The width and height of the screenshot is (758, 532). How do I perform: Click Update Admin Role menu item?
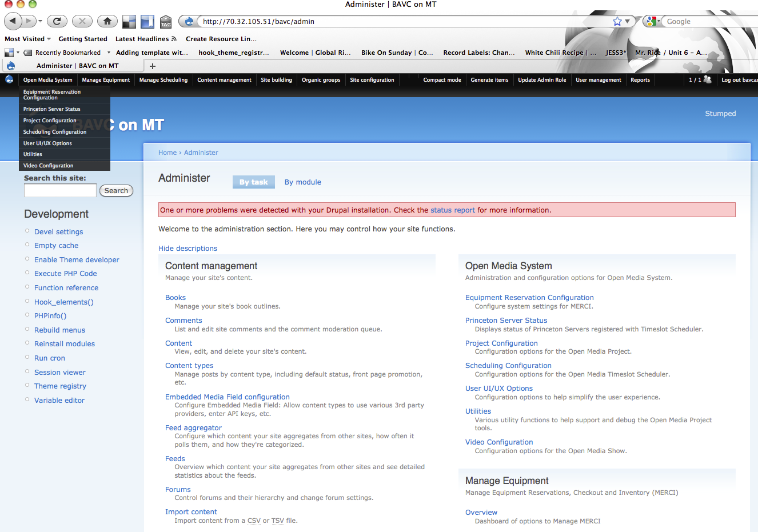(x=542, y=80)
